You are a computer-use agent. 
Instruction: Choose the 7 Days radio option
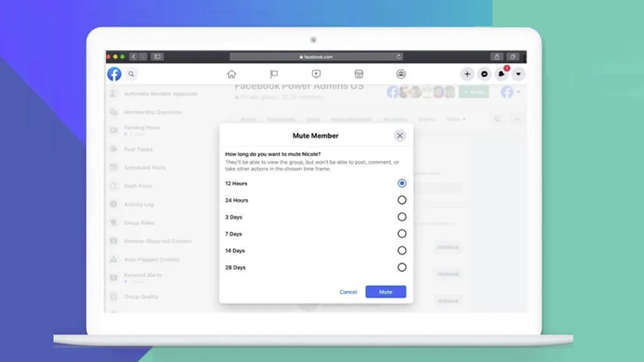pos(402,233)
